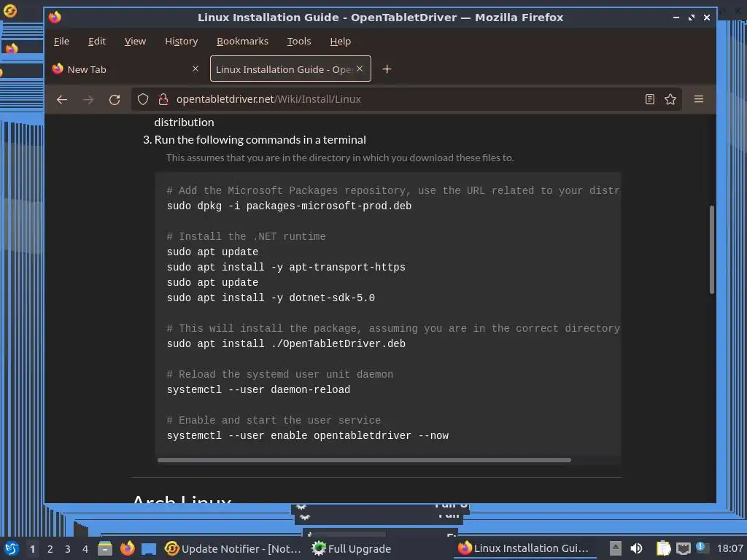747x560 pixels.
Task: Select the Linux Installation Guide tab
Action: coord(290,69)
